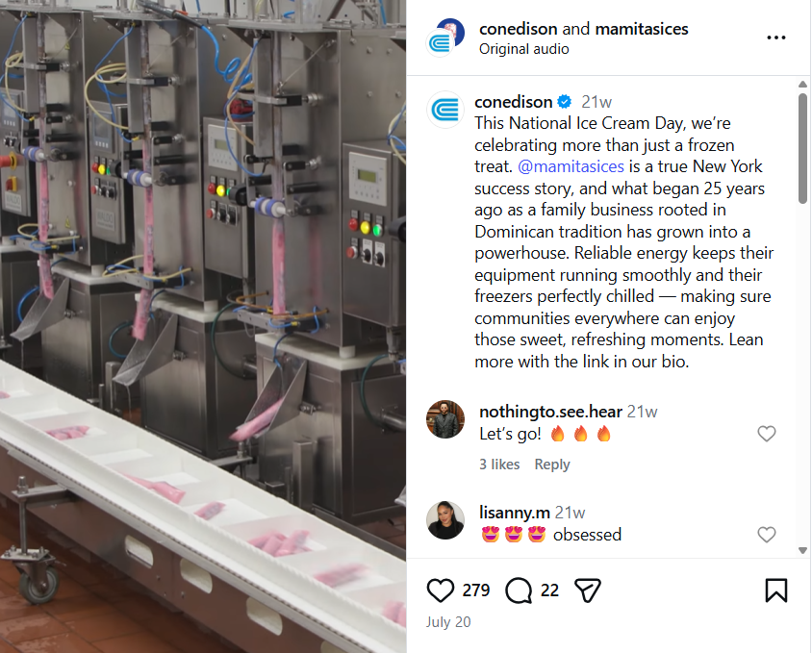Open the conedison avatar beside the caption

[445, 110]
